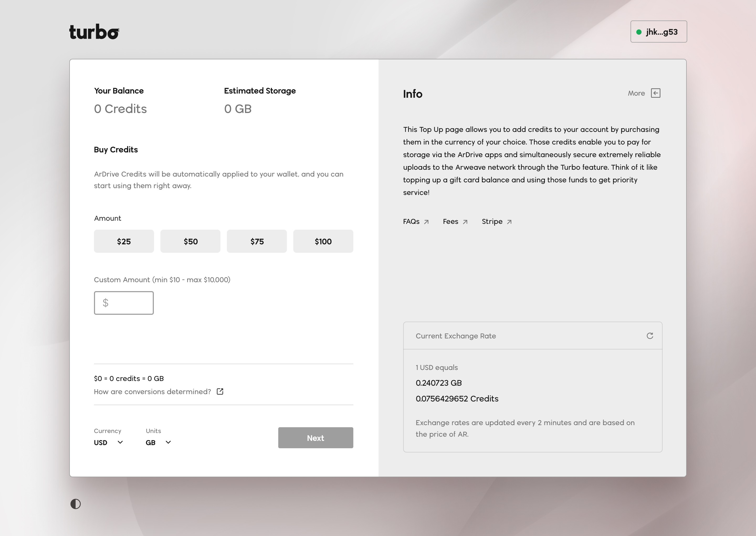Image resolution: width=756 pixels, height=536 pixels.
Task: Click the Next button
Action: pos(316,438)
